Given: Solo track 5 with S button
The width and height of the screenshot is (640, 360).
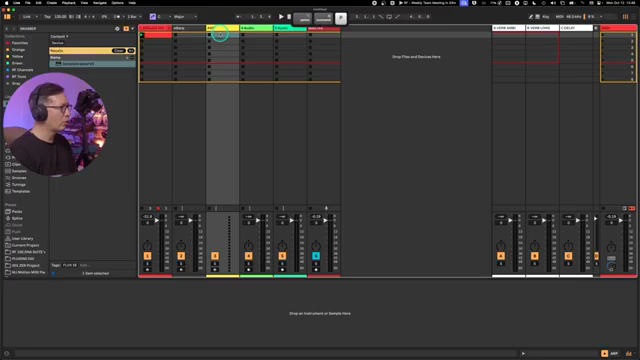Looking at the screenshot, I should (282, 264).
